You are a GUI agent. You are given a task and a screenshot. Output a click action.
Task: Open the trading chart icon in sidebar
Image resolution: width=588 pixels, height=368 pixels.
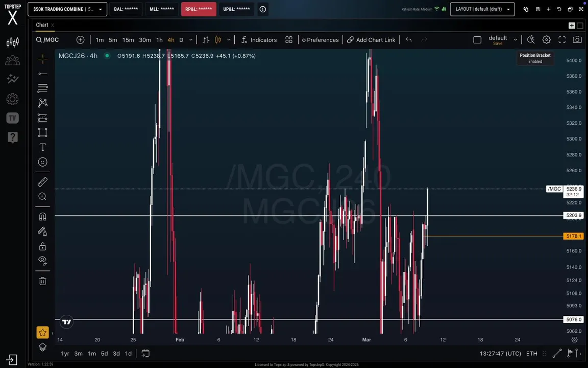(12, 42)
